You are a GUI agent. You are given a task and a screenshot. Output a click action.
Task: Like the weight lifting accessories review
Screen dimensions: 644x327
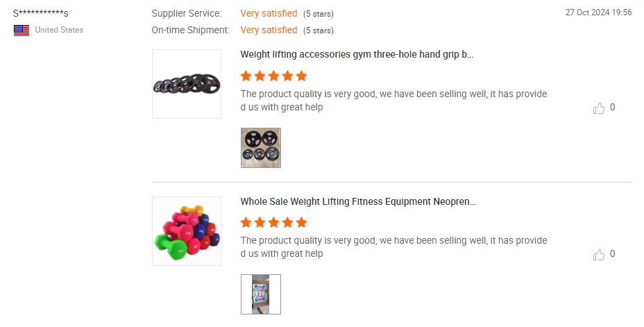tap(599, 108)
